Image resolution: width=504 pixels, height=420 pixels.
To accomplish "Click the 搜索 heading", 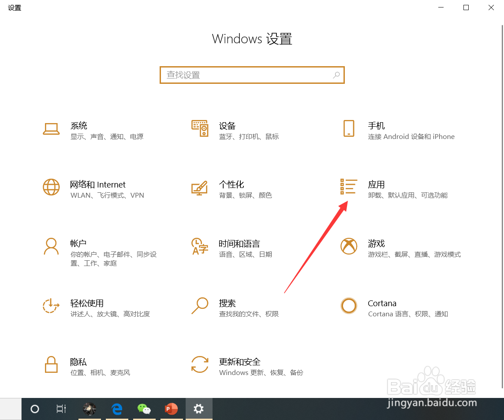I will pyautogui.click(x=227, y=303).
